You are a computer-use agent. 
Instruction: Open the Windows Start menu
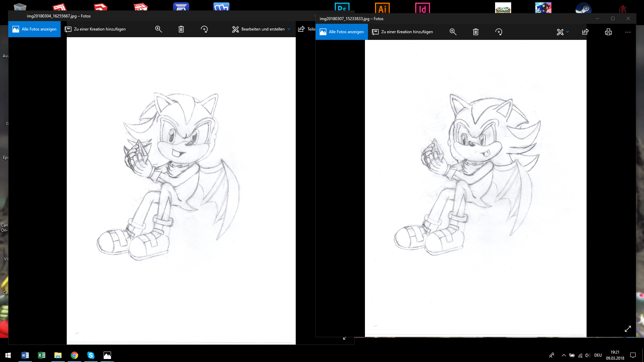coord(8,355)
